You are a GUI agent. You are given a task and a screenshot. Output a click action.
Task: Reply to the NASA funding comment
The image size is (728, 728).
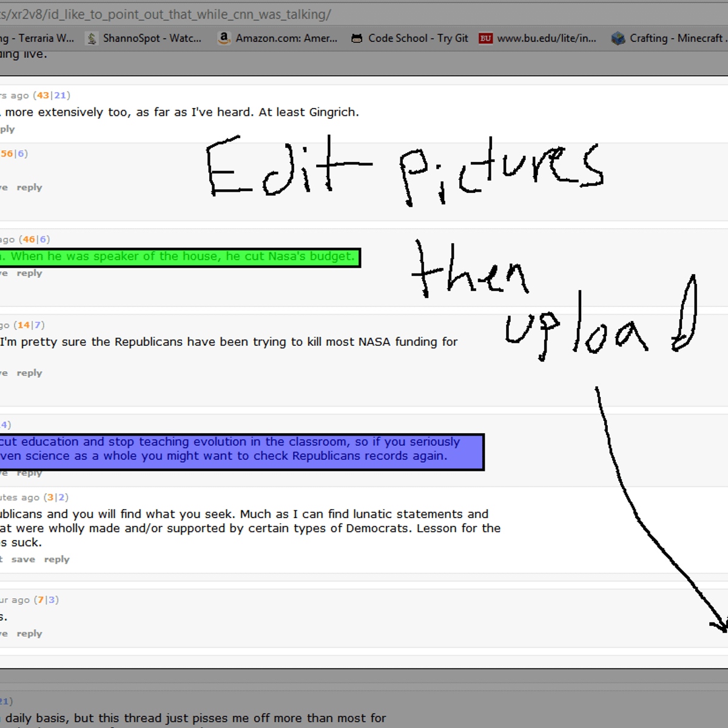click(x=29, y=373)
